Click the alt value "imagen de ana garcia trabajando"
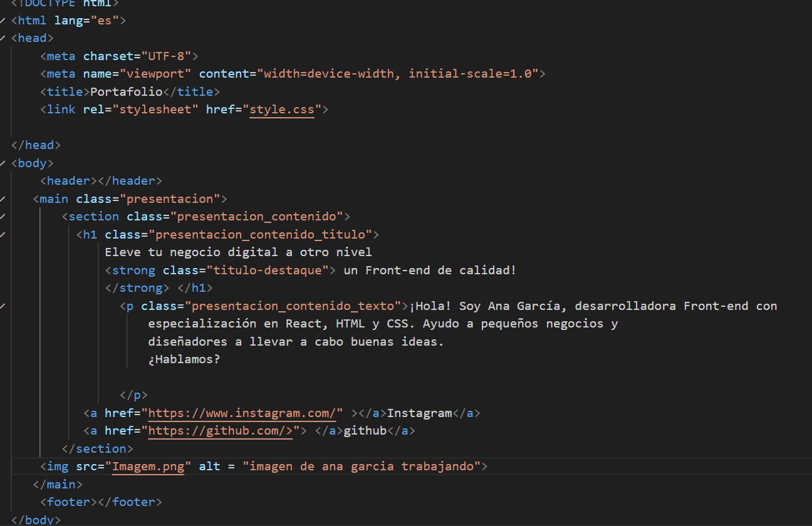The height and width of the screenshot is (526, 812). pos(362,467)
